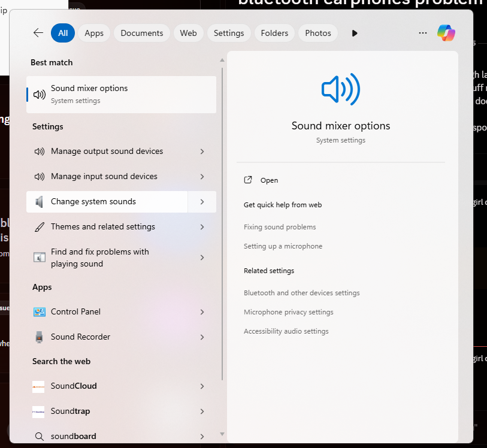Expand Themes and related settings chevron
Screen dimensions: 487x448
pos(202,227)
